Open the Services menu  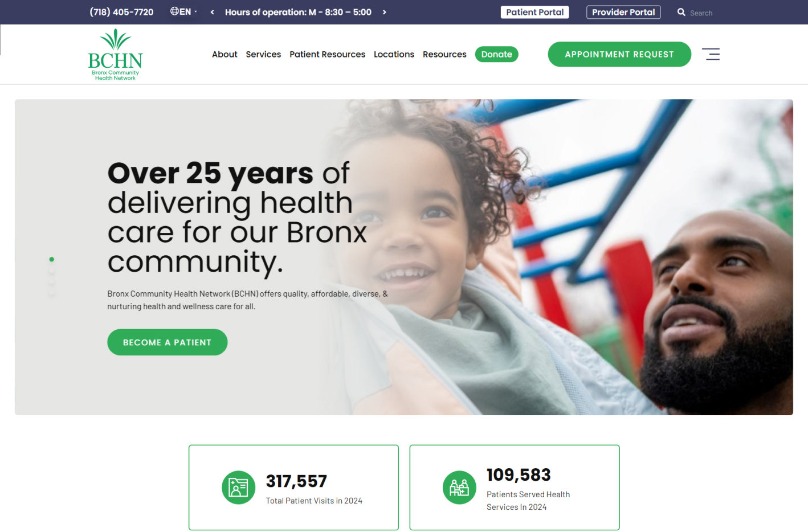(x=263, y=54)
